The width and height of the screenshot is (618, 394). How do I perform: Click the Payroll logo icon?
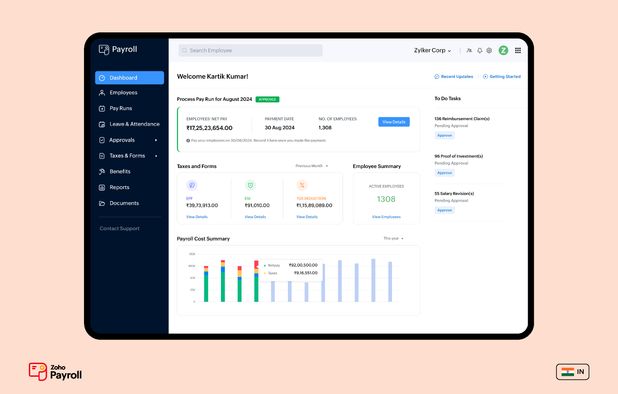tap(104, 50)
